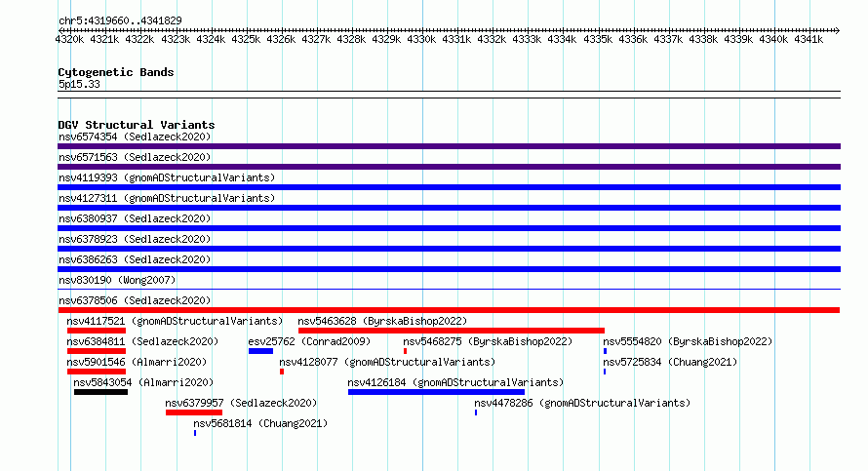Click the 4323k ruler tick label
This screenshot has height=471, width=868.
click(176, 39)
